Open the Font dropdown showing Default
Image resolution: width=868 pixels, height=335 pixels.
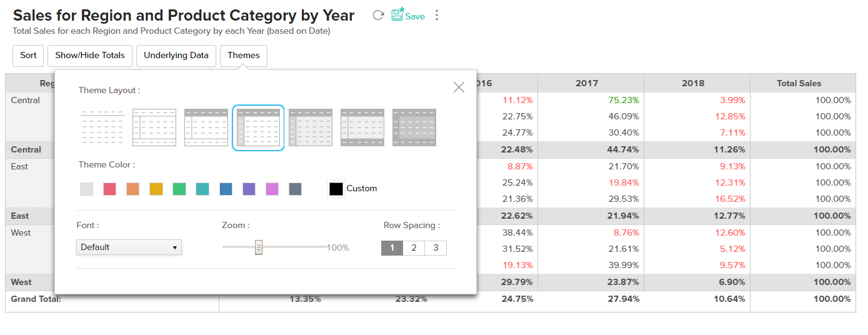pyautogui.click(x=129, y=247)
